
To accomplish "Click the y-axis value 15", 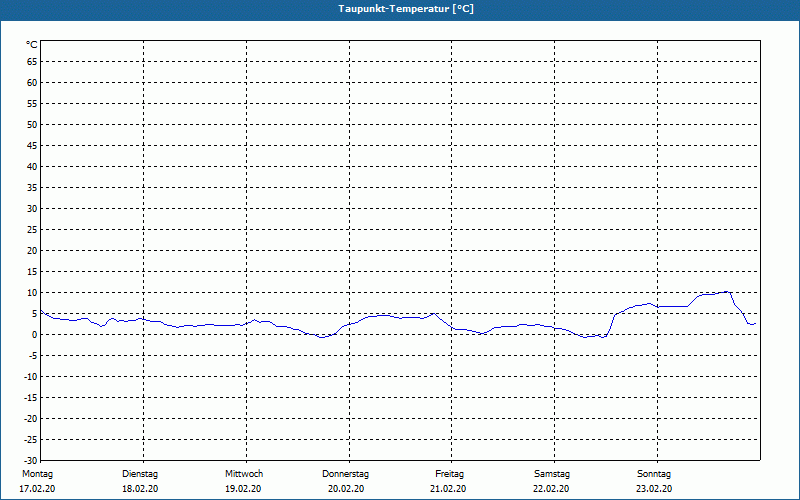I will 32,271.
